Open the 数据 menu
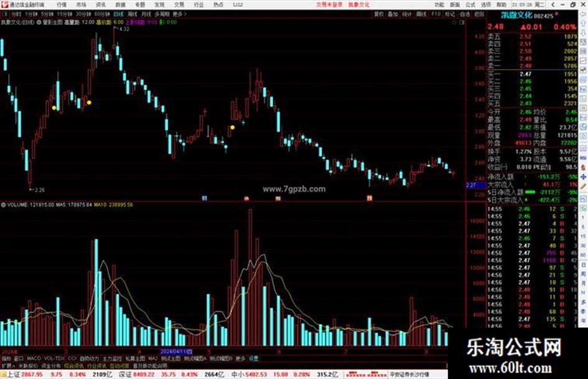 [x=120, y=5]
